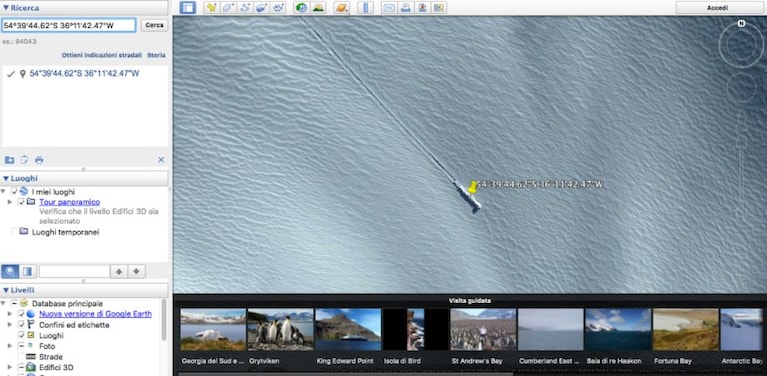Click the places search magnifier button
Viewport: 767px width, 376px height.
click(9, 271)
